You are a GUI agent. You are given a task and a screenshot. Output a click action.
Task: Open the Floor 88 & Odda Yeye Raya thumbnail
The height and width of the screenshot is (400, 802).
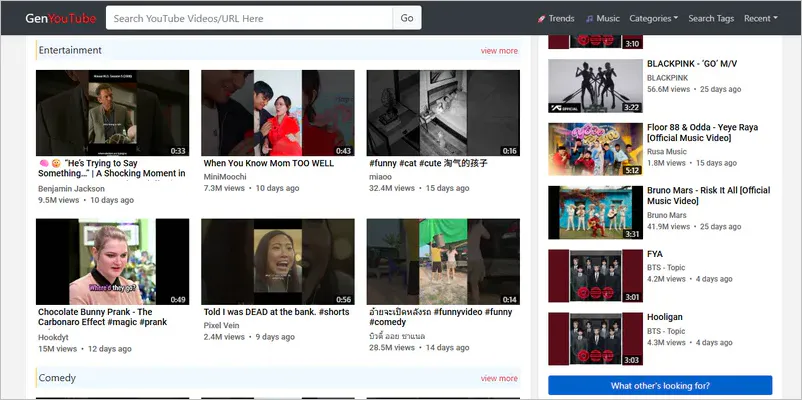pyautogui.click(x=595, y=149)
